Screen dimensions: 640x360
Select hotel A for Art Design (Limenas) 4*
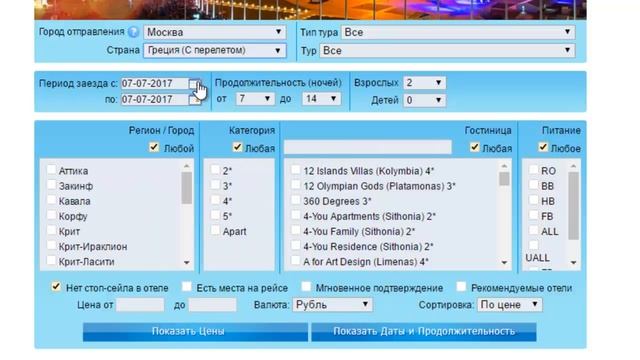(x=296, y=260)
